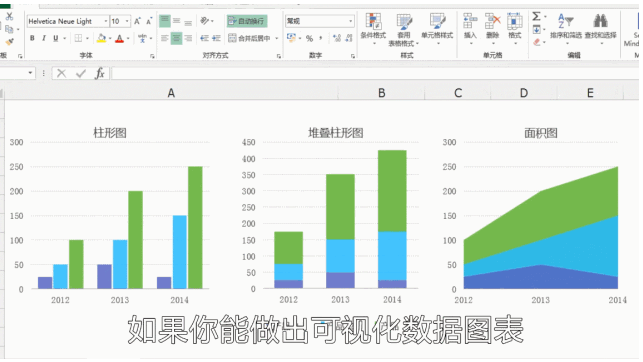Screen dimensions: 643x362
Task: Open the underline style dropdown arrow
Action: (x=64, y=38)
